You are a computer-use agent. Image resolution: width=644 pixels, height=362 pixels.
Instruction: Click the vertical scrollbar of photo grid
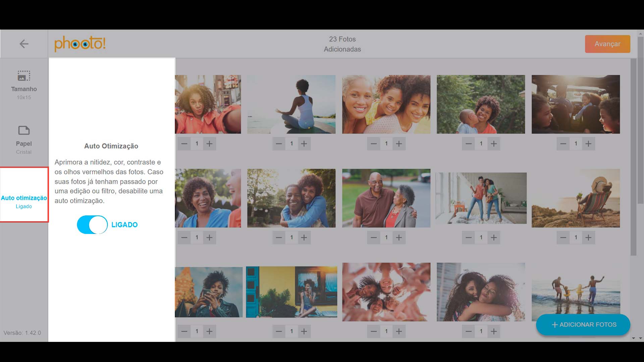(633, 158)
